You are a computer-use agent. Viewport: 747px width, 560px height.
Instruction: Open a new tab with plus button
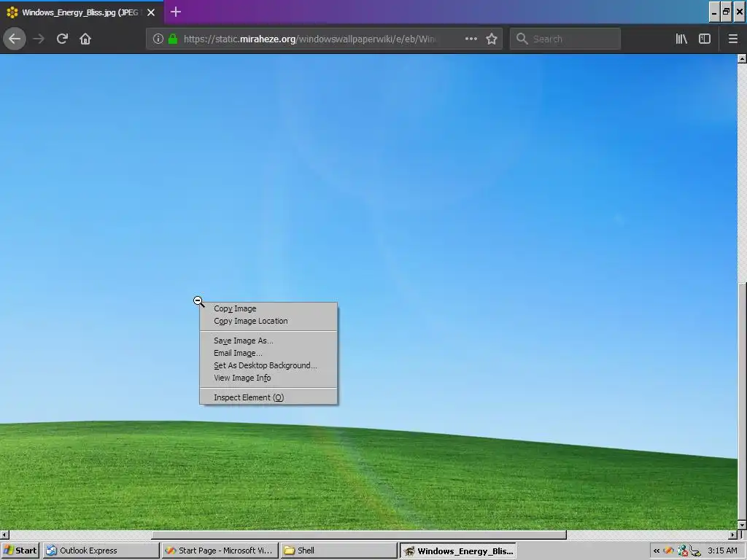click(x=176, y=12)
